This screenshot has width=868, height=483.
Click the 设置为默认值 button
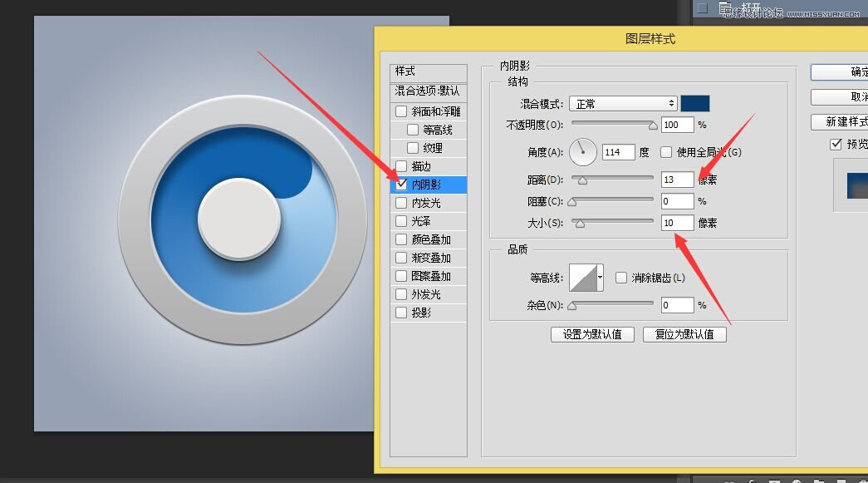(x=592, y=334)
